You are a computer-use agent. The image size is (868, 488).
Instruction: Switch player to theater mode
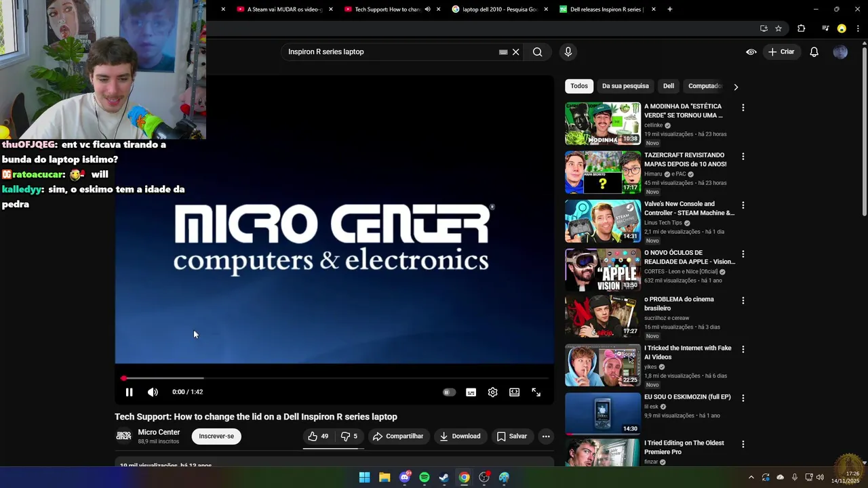[x=514, y=392]
